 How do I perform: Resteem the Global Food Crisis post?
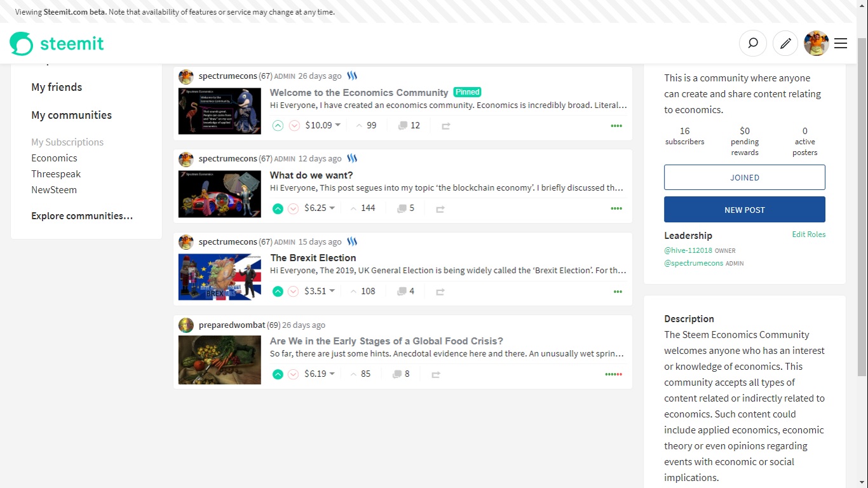436,374
